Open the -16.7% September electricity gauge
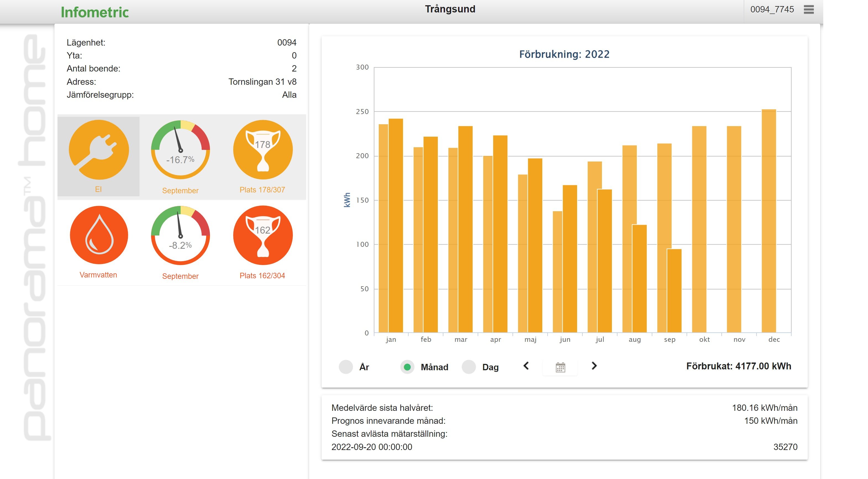 (180, 150)
